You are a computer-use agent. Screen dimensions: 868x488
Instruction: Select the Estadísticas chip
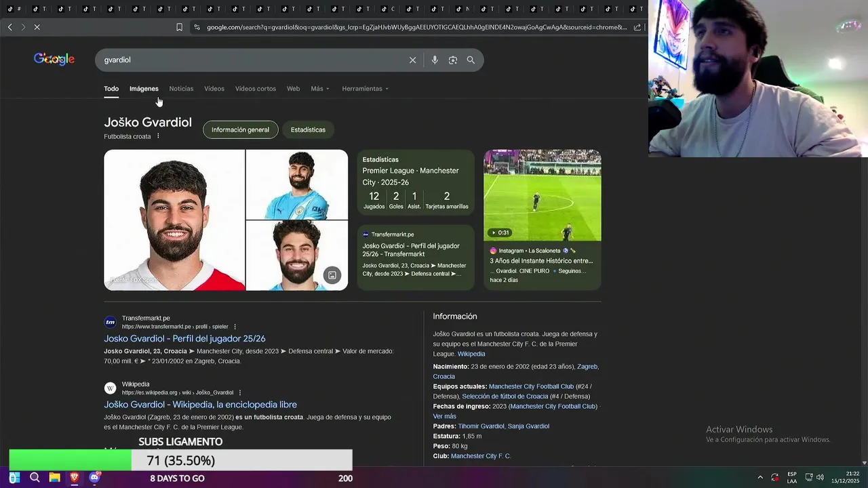click(x=308, y=129)
